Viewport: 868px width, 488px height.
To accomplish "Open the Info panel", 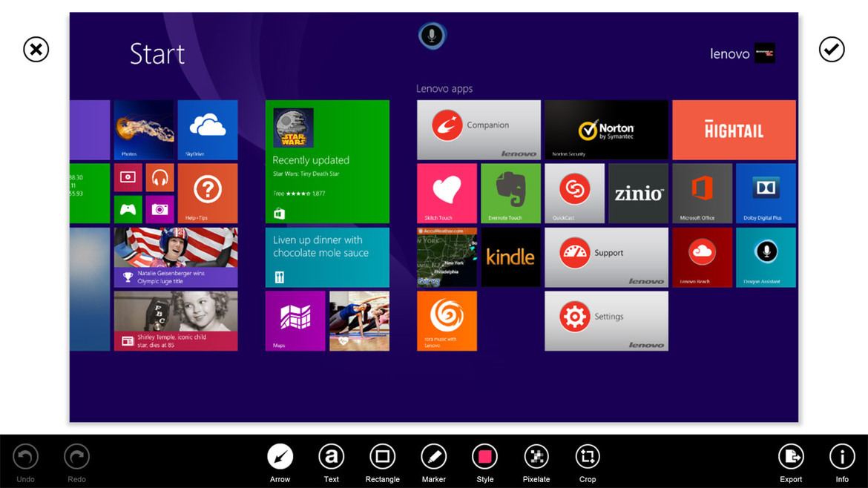I will [x=842, y=457].
